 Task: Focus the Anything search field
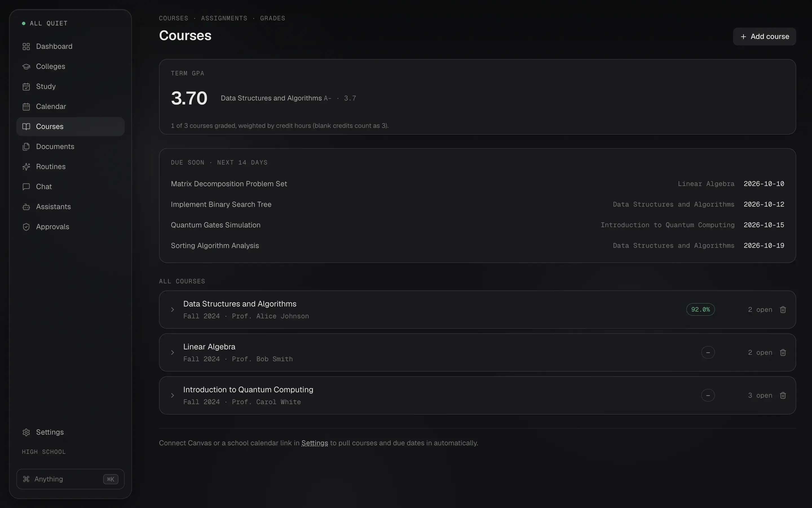pos(70,479)
